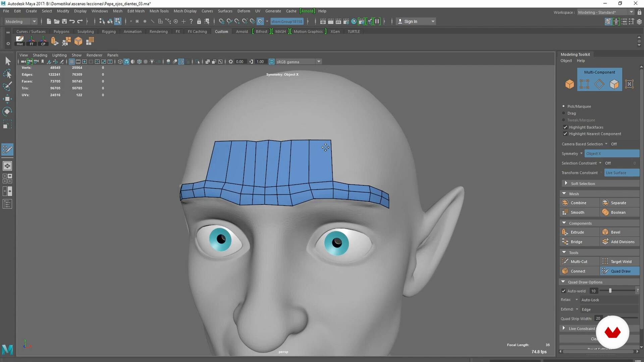Select the Drag radio option
Image resolution: width=644 pixels, height=362 pixels.
pos(563,113)
